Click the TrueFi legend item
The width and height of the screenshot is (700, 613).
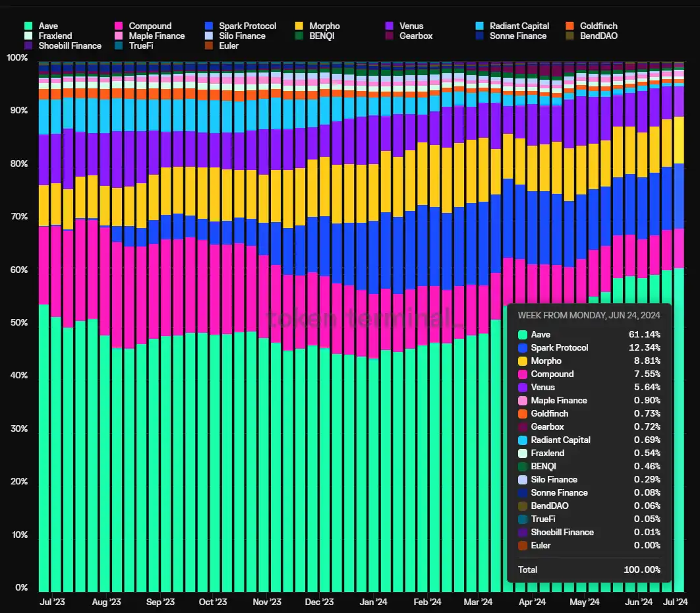(134, 45)
